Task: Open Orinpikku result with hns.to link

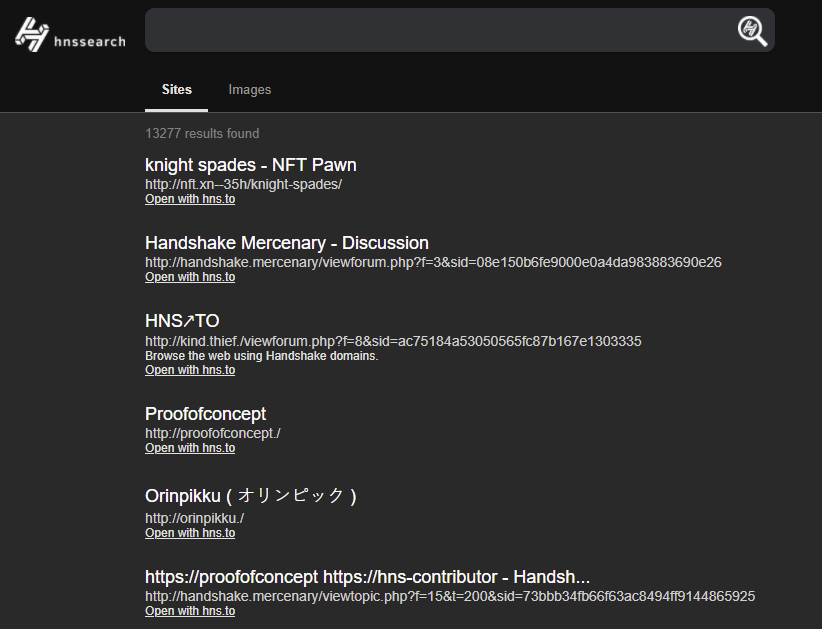Action: 190,533
